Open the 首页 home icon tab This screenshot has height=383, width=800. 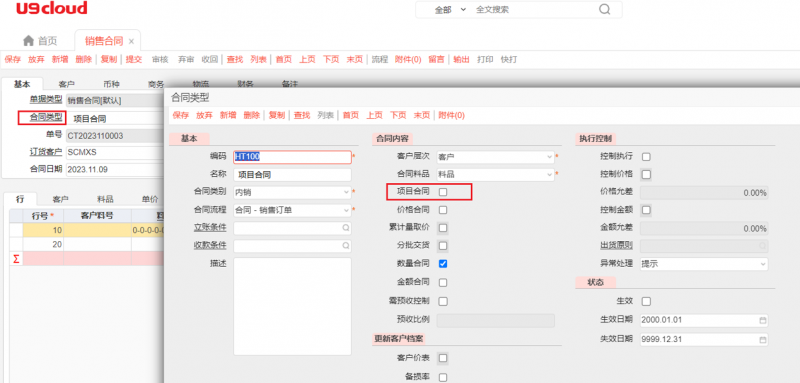[40, 41]
